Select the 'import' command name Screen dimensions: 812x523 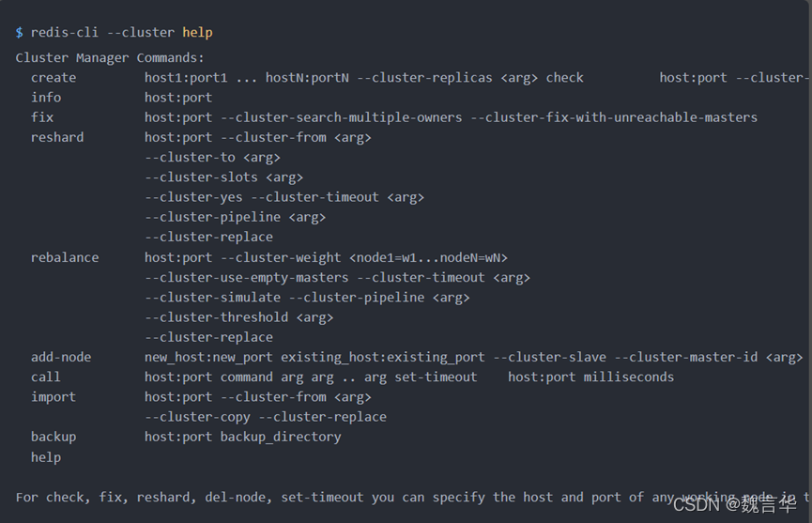point(54,397)
